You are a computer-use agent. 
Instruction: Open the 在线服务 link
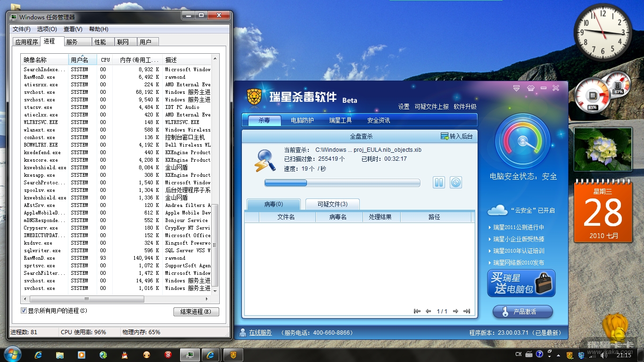point(261,332)
